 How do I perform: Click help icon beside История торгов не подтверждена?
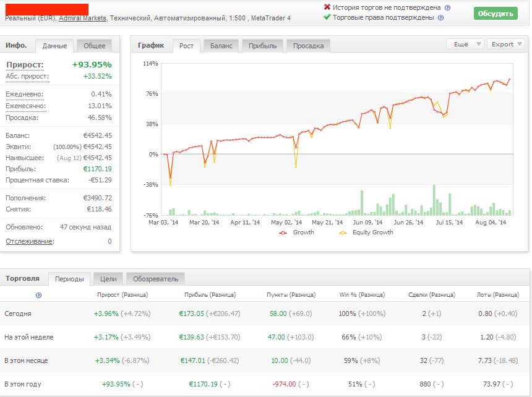[447, 8]
